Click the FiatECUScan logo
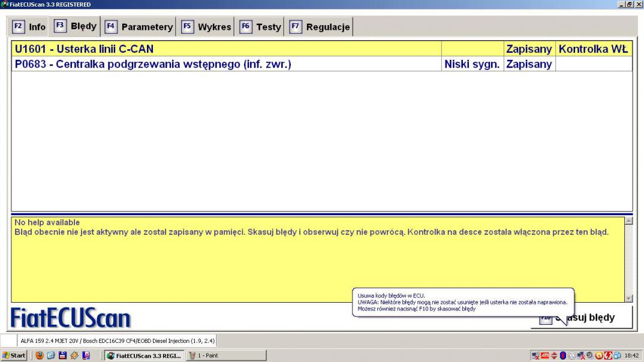The image size is (644, 362). tap(71, 318)
